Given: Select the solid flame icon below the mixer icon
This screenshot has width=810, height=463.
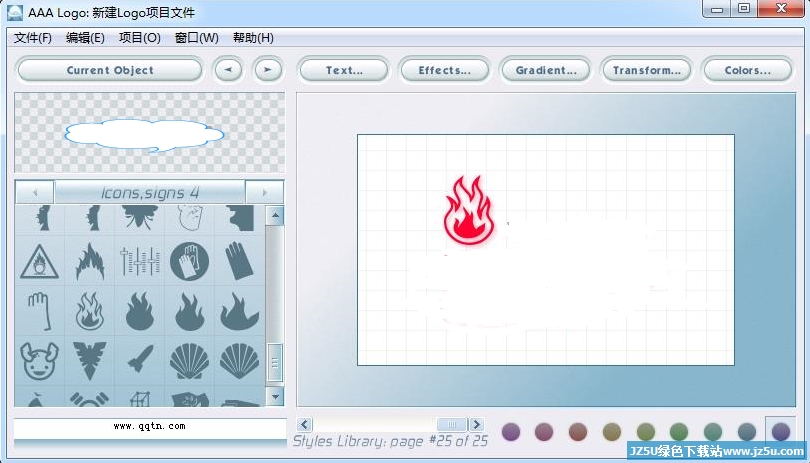Looking at the screenshot, I should coord(139,312).
